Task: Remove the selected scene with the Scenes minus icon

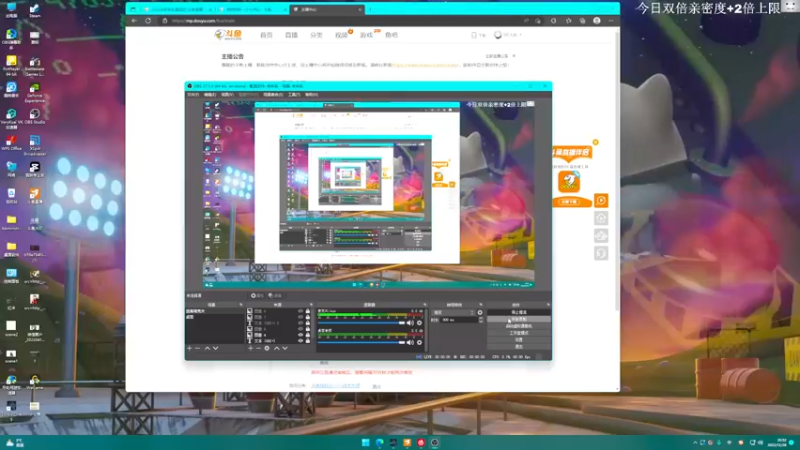Action: coord(197,348)
